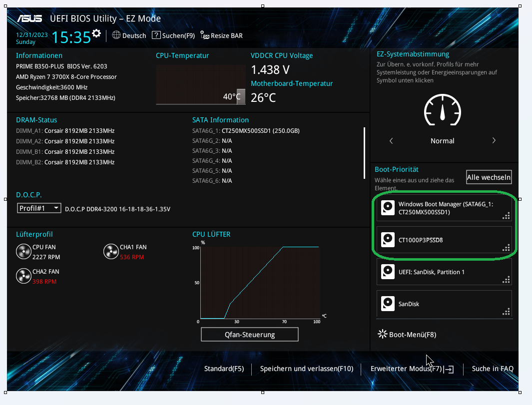Click the EZ system tuning gauge icon

click(443, 110)
